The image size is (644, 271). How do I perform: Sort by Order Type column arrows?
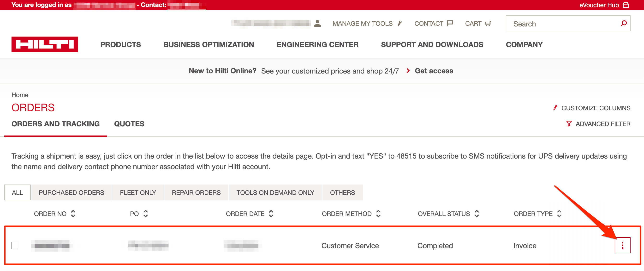(x=559, y=213)
